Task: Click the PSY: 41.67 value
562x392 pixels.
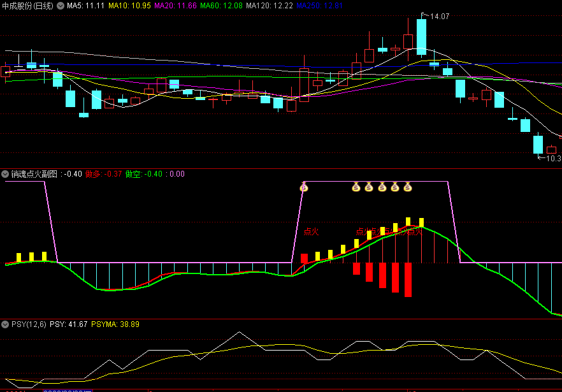Action: 68,324
